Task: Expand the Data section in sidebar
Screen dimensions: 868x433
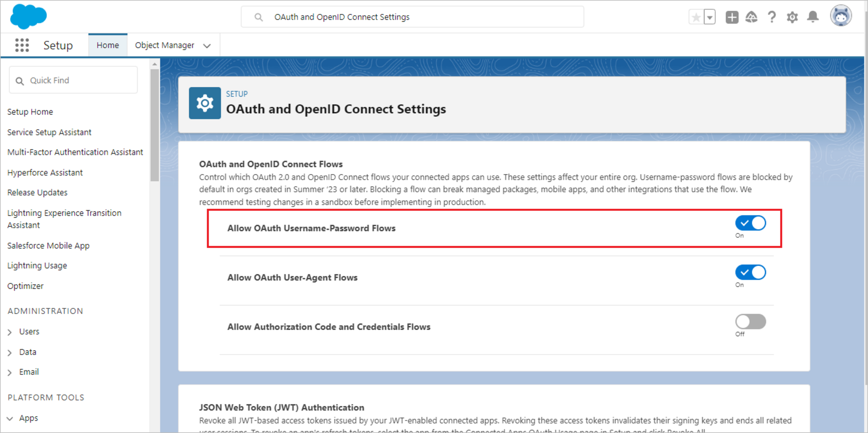Action: coord(10,353)
